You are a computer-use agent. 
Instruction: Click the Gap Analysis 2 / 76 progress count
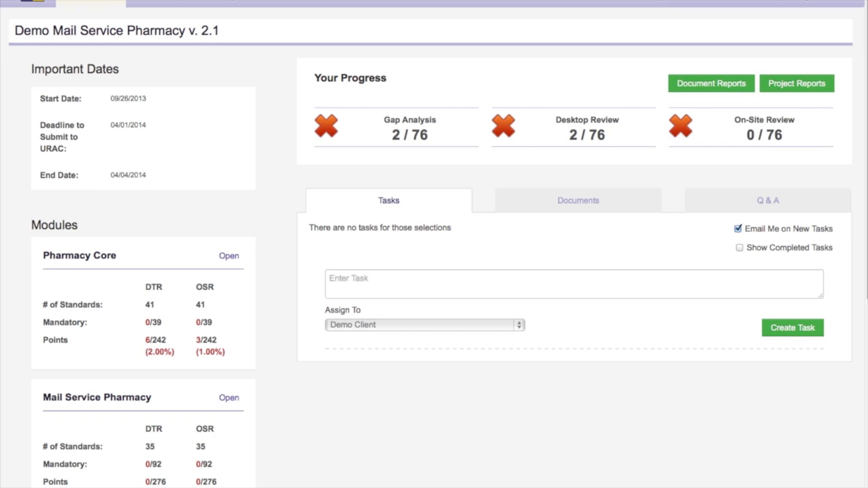(x=410, y=135)
